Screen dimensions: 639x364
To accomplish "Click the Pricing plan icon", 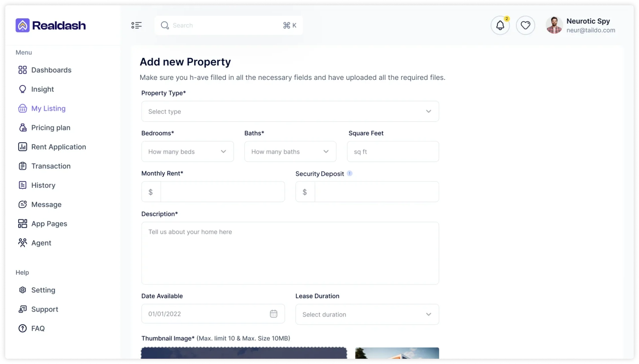I will pyautogui.click(x=23, y=128).
